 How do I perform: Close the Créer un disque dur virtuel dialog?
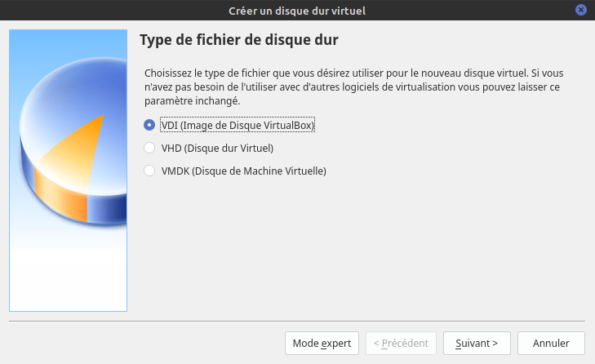pos(581,10)
